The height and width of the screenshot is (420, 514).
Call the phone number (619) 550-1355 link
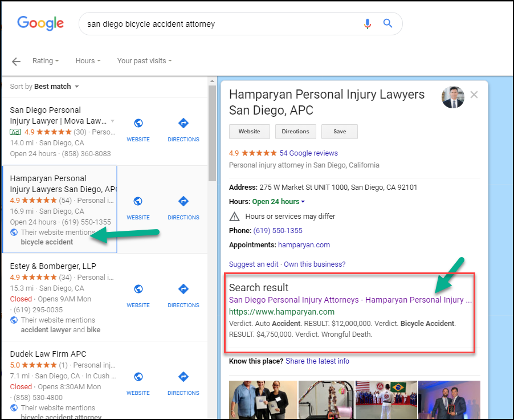278,231
